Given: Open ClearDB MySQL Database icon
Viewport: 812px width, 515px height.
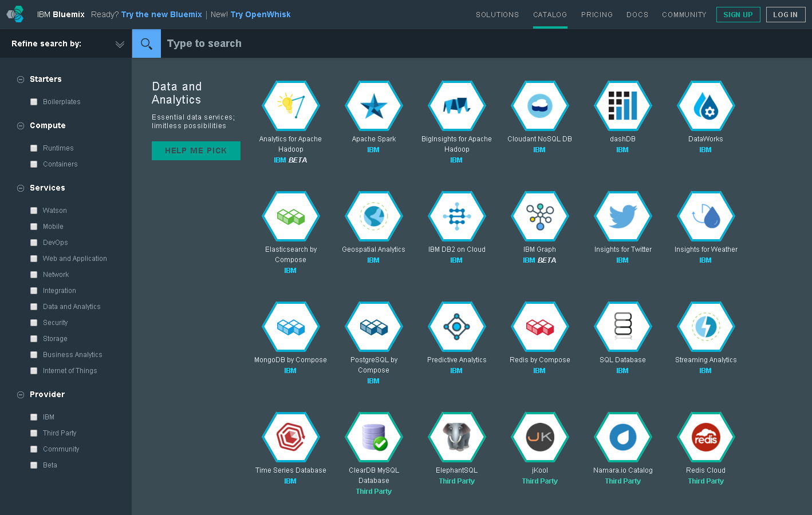Looking at the screenshot, I should [x=374, y=437].
